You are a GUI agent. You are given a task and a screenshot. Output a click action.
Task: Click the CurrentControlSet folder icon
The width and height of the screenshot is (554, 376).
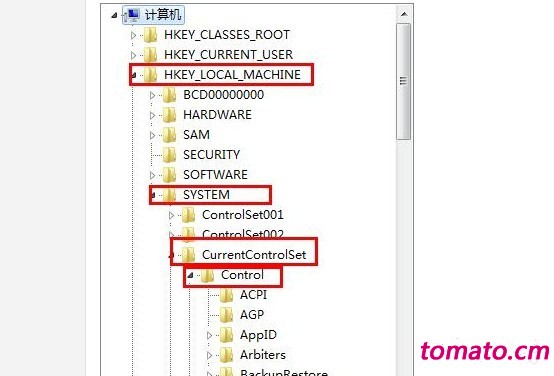[x=188, y=255]
